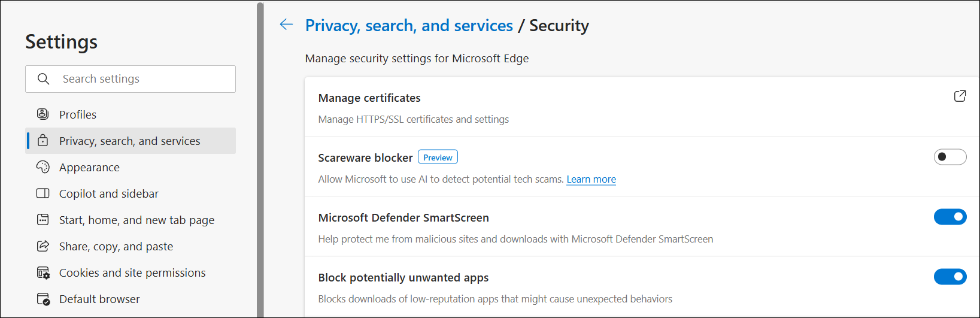
Task: Open Privacy, search, and services section
Action: click(x=130, y=141)
